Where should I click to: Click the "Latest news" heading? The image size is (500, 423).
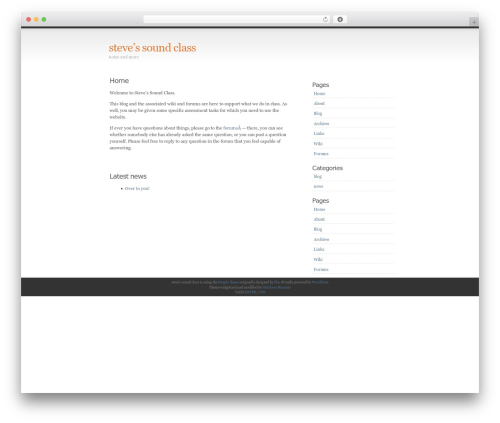coord(128,176)
